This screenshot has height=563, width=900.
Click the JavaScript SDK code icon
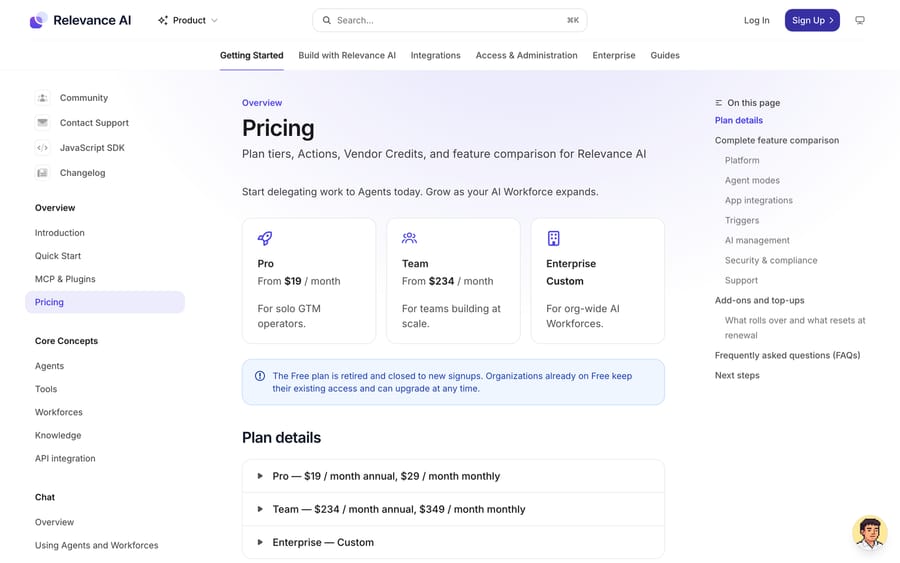coord(42,147)
